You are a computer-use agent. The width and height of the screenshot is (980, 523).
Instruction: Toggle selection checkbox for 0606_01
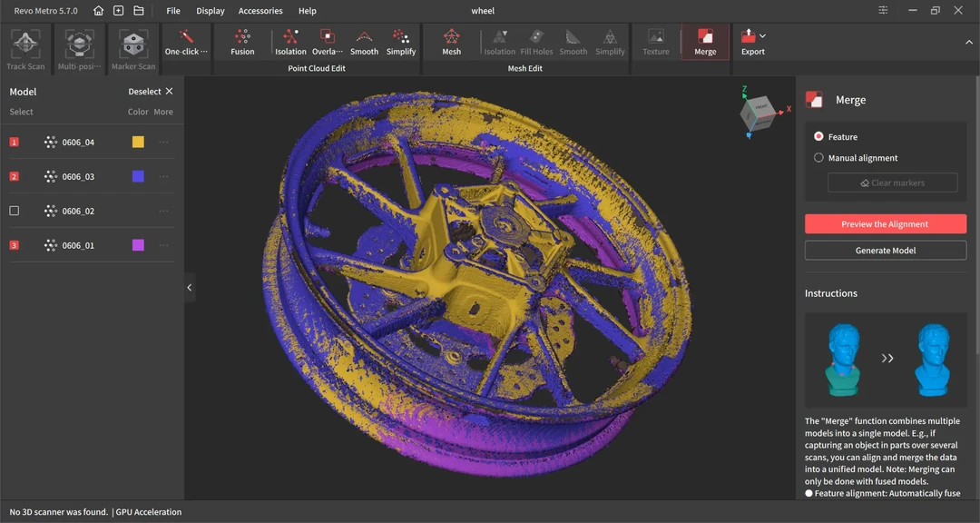(15, 245)
